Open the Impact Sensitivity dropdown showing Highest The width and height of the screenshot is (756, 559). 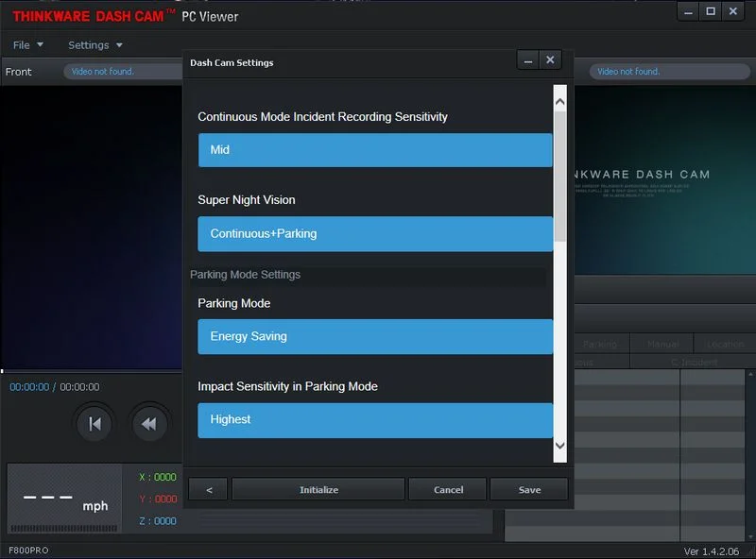pyautogui.click(x=375, y=420)
